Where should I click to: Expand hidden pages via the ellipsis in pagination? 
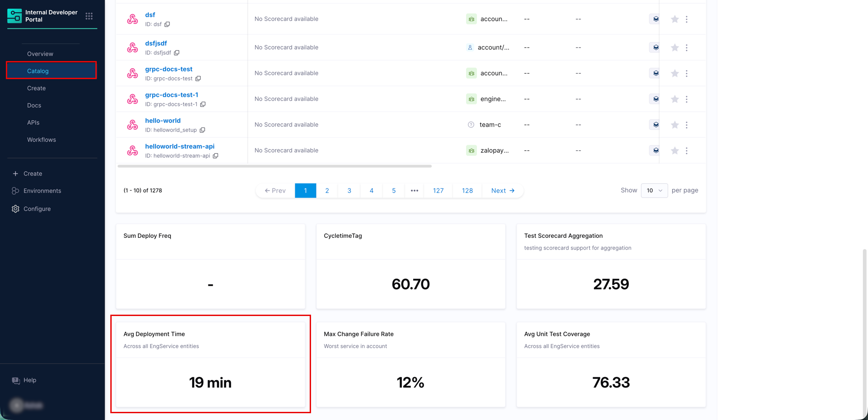(415, 190)
